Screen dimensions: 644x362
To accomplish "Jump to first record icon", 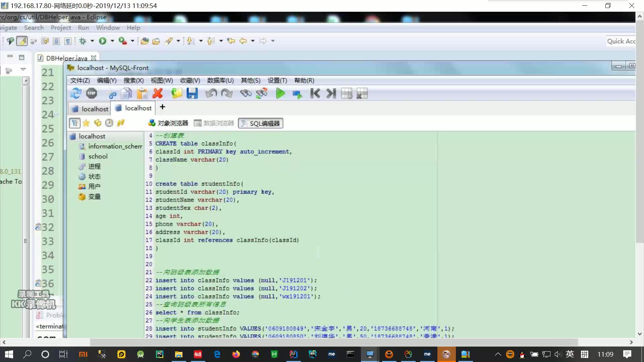I will [x=315, y=93].
